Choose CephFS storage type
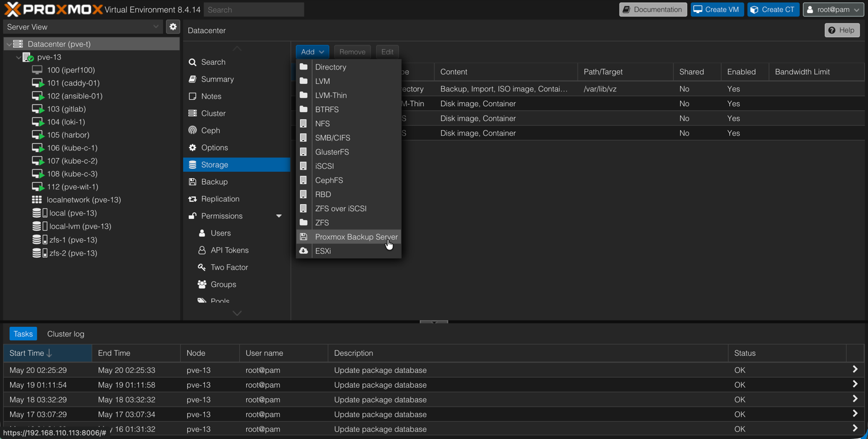Screen dimensions: 868x439 pos(348,181)
